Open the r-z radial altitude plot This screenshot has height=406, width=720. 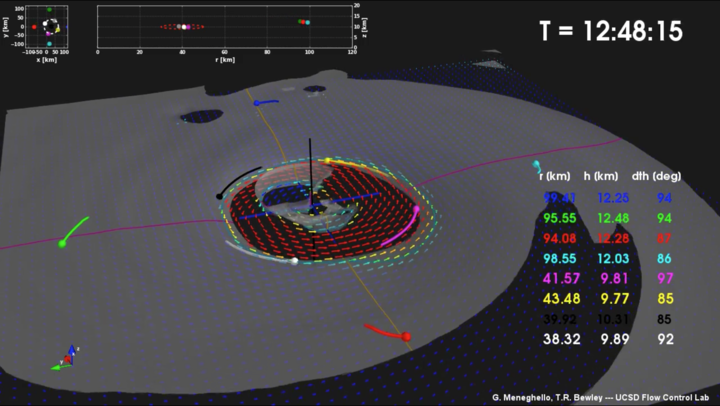(225, 28)
